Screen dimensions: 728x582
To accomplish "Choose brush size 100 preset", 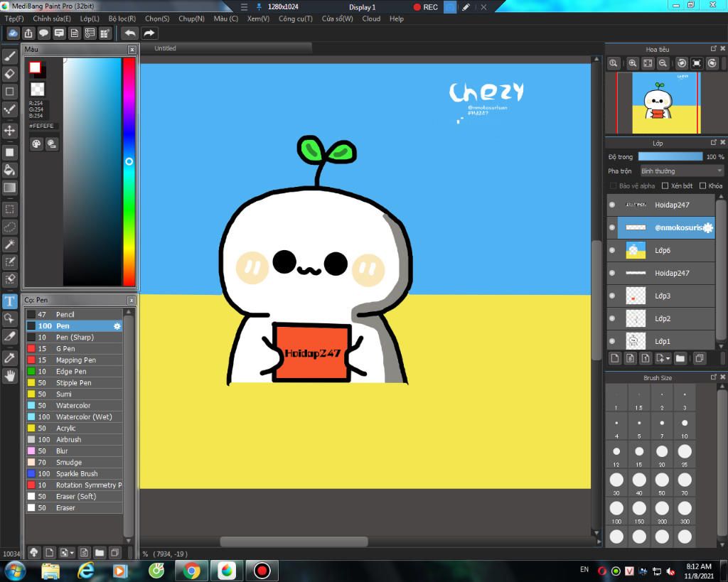I will click(x=616, y=510).
